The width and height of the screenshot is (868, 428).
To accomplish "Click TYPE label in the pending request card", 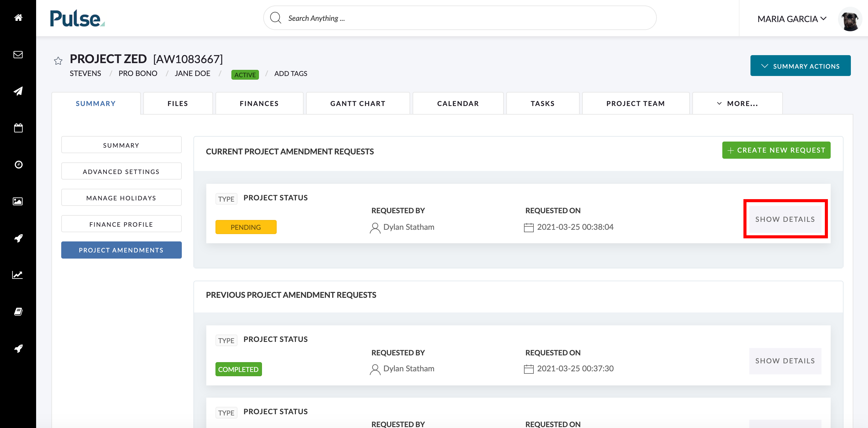I will tap(226, 199).
